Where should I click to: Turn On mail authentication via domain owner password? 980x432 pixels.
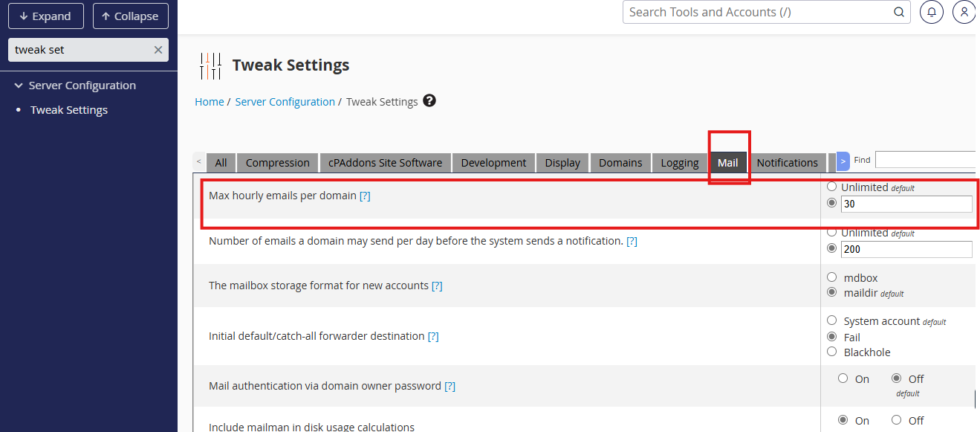843,378
